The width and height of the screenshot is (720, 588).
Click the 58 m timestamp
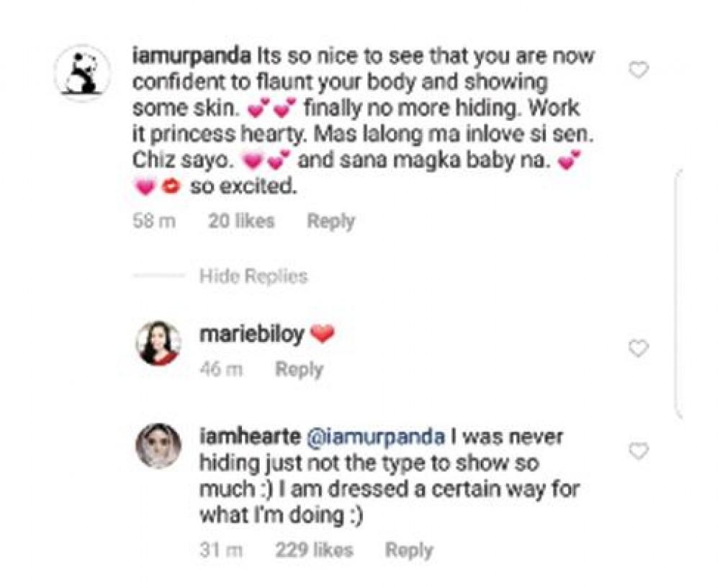click(x=154, y=222)
